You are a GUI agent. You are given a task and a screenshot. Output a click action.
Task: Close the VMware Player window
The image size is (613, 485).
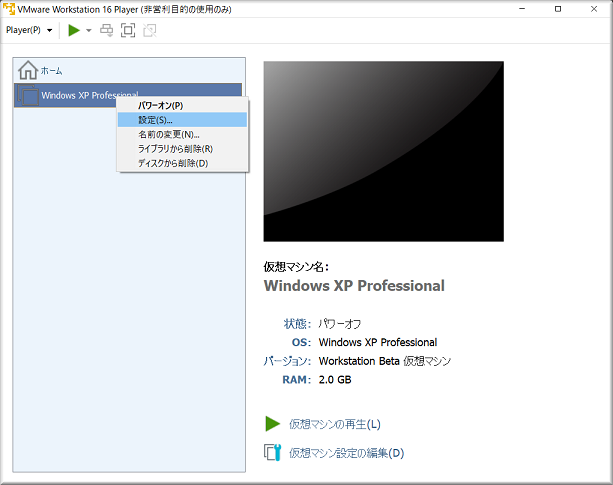click(x=594, y=9)
